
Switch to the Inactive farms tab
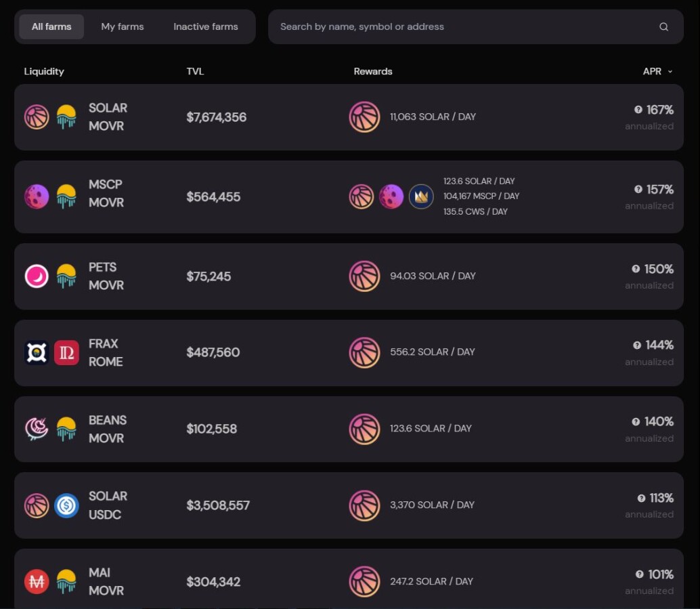tap(206, 27)
